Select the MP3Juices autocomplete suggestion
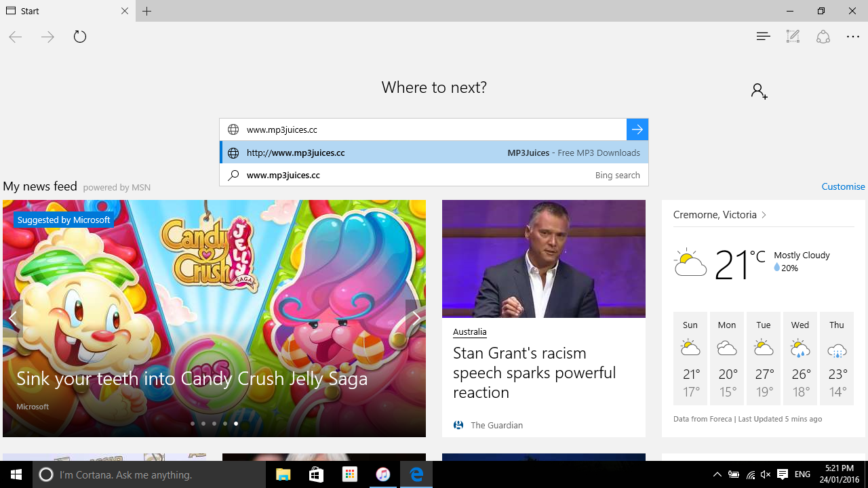Image resolution: width=868 pixels, height=488 pixels. tap(434, 152)
